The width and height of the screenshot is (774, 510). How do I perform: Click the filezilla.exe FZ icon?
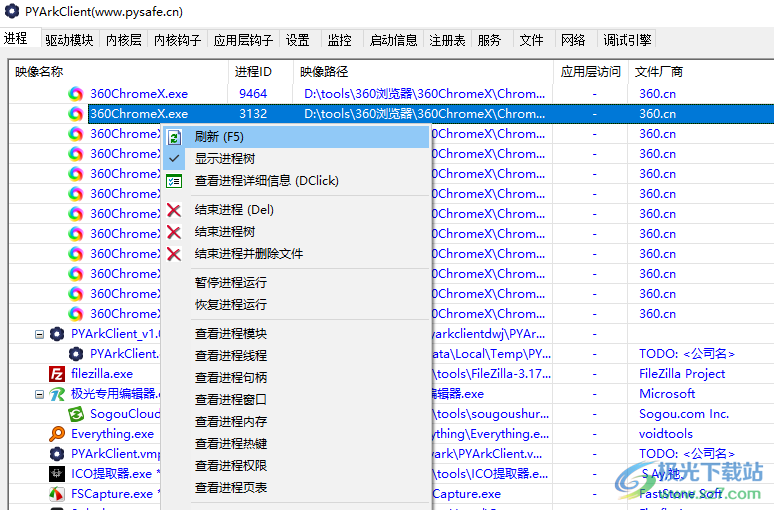tap(57, 374)
